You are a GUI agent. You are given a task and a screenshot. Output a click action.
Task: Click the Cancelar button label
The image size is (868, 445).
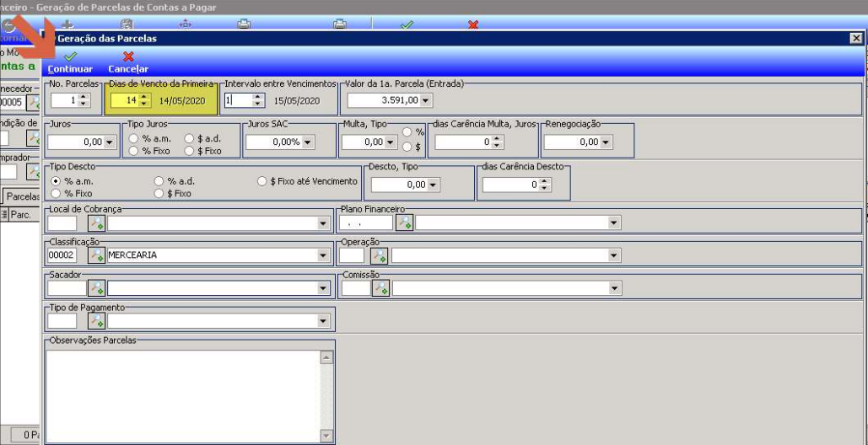(x=128, y=69)
